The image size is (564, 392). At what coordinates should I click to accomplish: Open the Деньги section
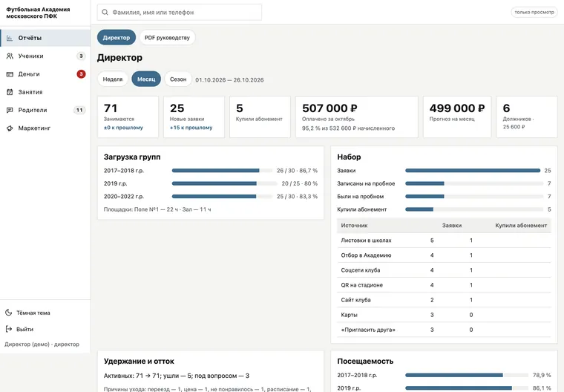click(x=45, y=74)
